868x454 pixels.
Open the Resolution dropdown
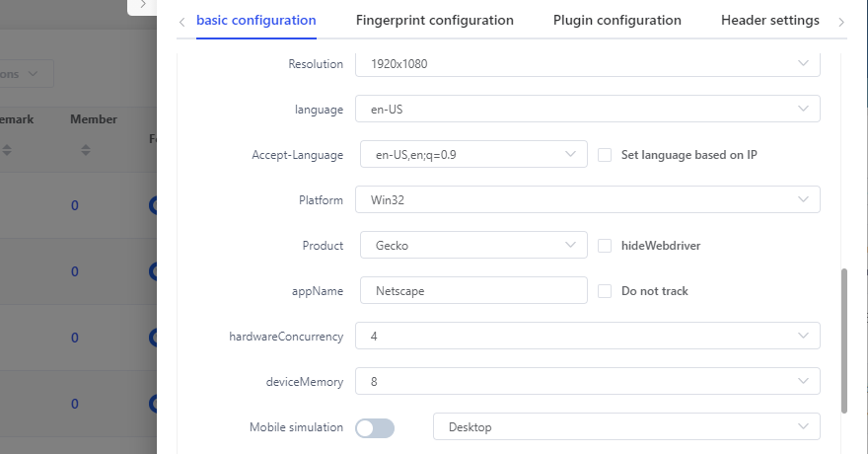click(587, 64)
